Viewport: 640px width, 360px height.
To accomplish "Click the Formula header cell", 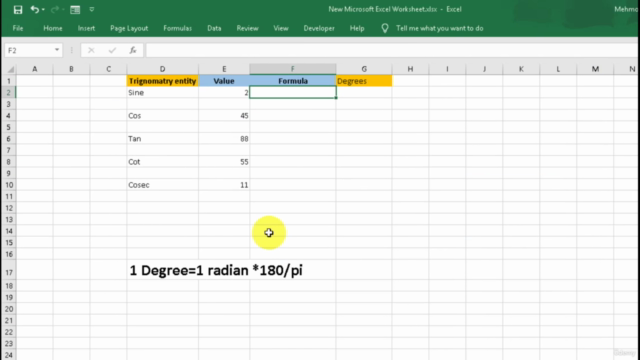I will 293,81.
